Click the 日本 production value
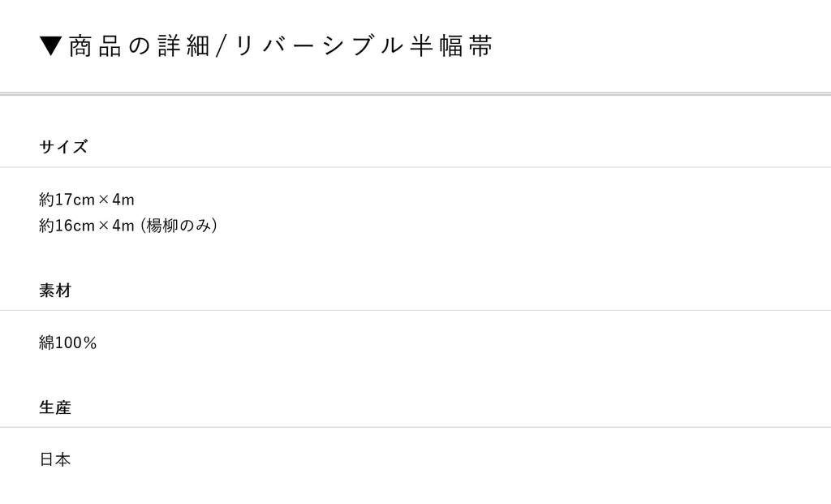831x504 pixels. pos(55,460)
